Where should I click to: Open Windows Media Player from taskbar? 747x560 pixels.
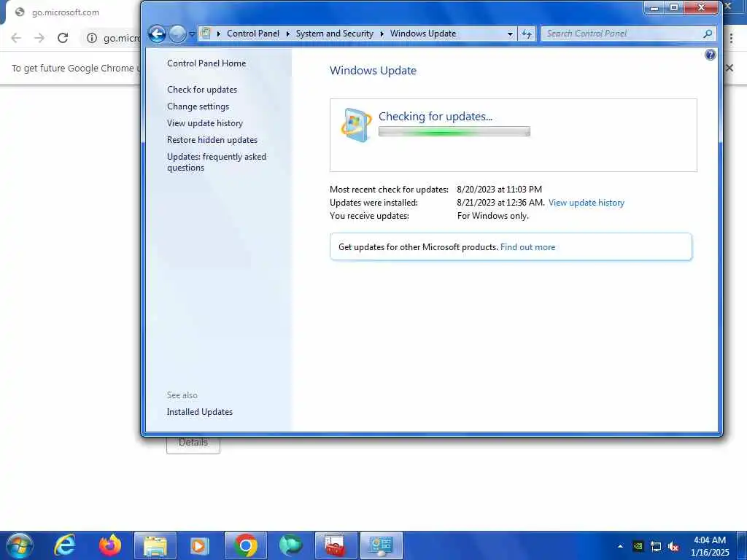click(x=200, y=545)
